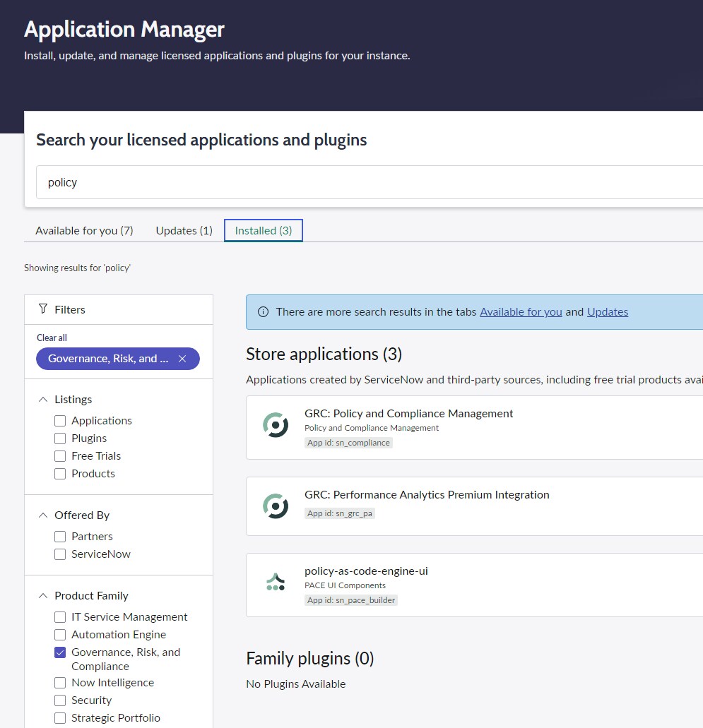The width and height of the screenshot is (703, 728).
Task: Click the info icon in the blue banner
Action: pyautogui.click(x=263, y=312)
